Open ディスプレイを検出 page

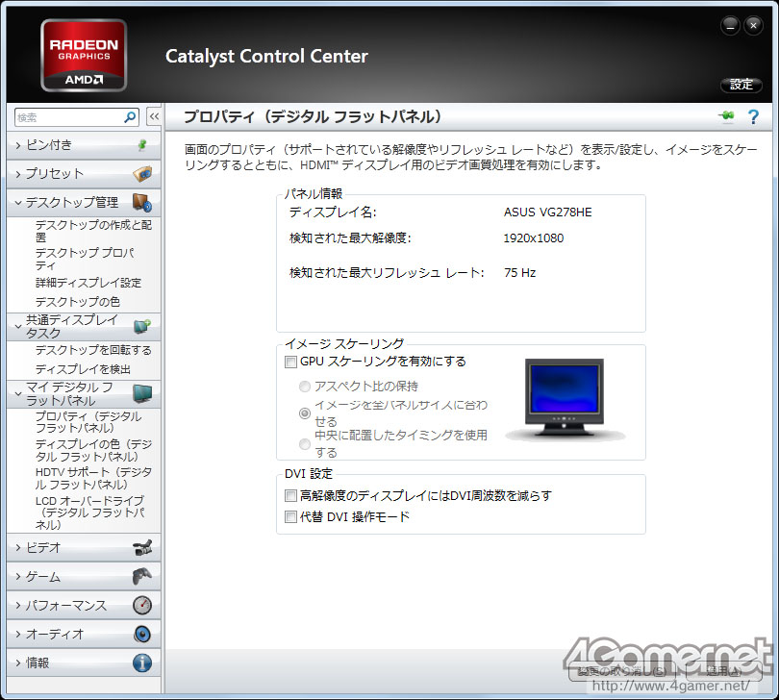click(83, 369)
